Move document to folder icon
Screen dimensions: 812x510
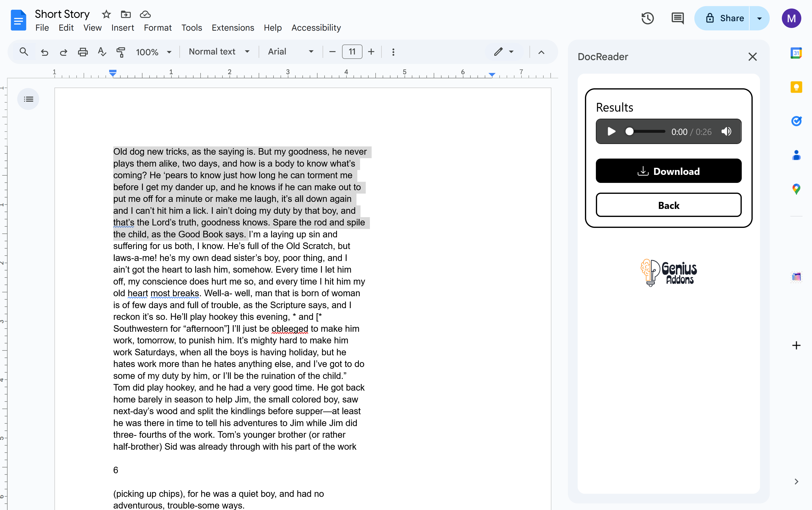pyautogui.click(x=126, y=14)
